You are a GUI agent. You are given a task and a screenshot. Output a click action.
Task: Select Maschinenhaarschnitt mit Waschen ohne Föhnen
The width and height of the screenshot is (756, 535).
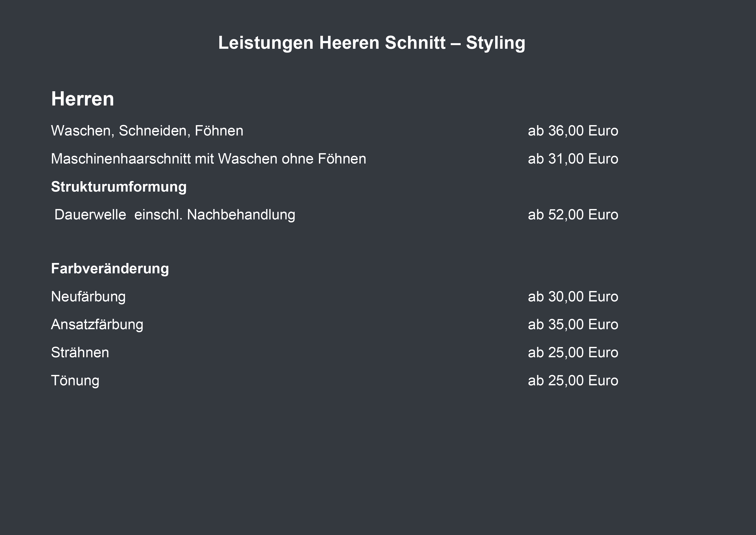click(209, 159)
